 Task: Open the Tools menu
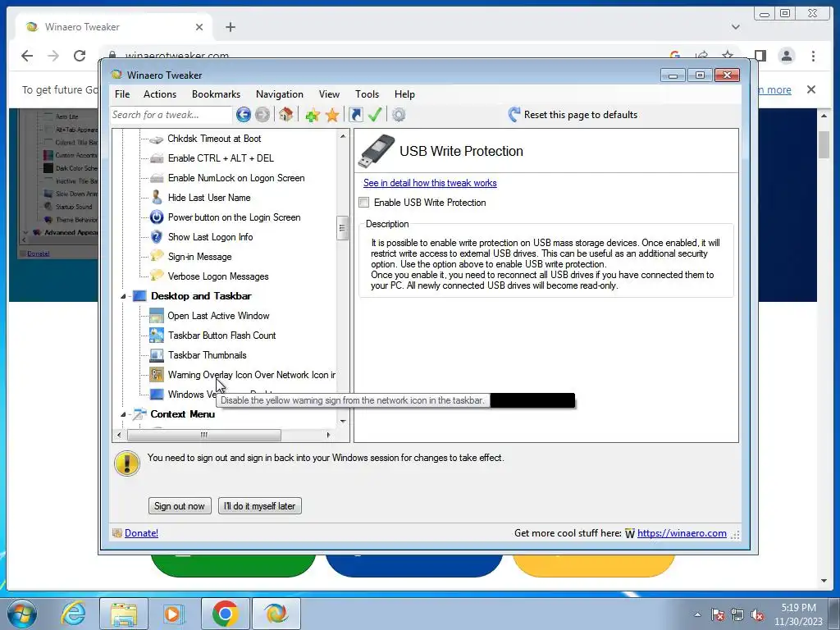pos(367,94)
